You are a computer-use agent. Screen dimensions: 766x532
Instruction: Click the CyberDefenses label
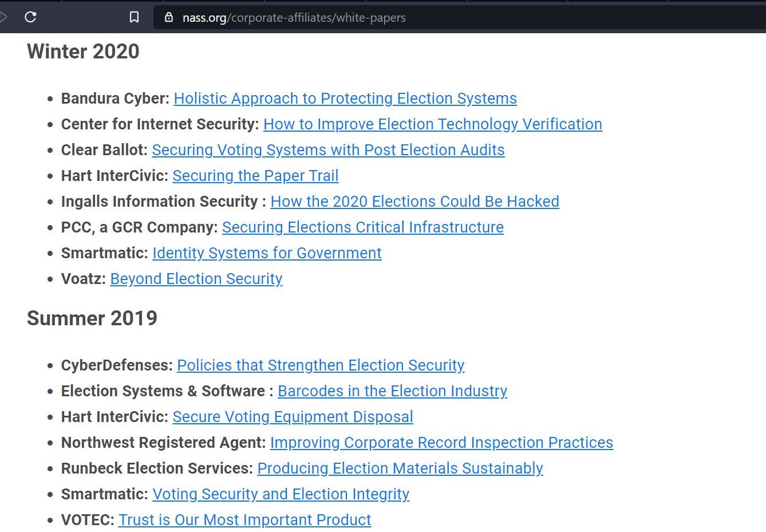117,365
